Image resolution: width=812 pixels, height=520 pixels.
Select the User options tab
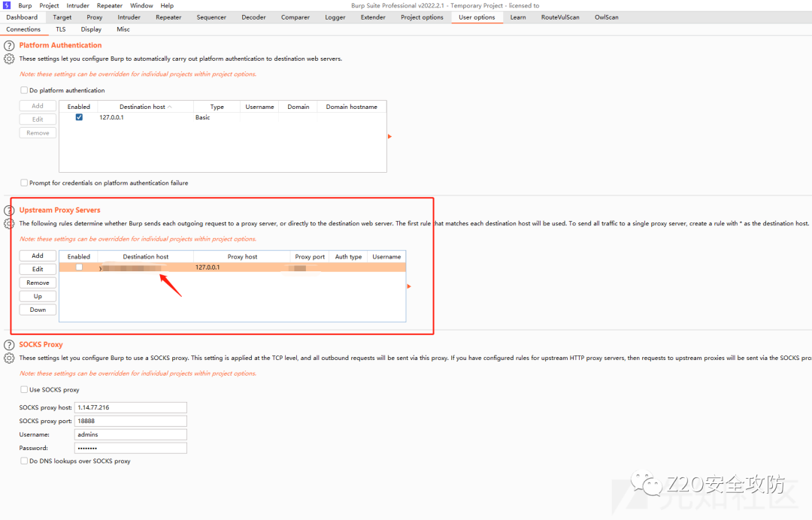477,17
